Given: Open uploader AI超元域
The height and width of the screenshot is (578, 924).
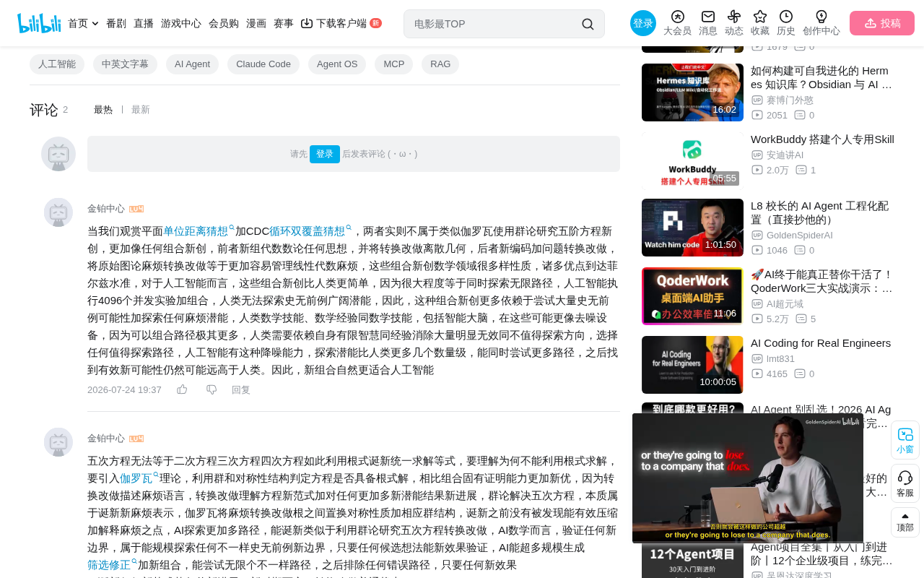Looking at the screenshot, I should (x=785, y=304).
